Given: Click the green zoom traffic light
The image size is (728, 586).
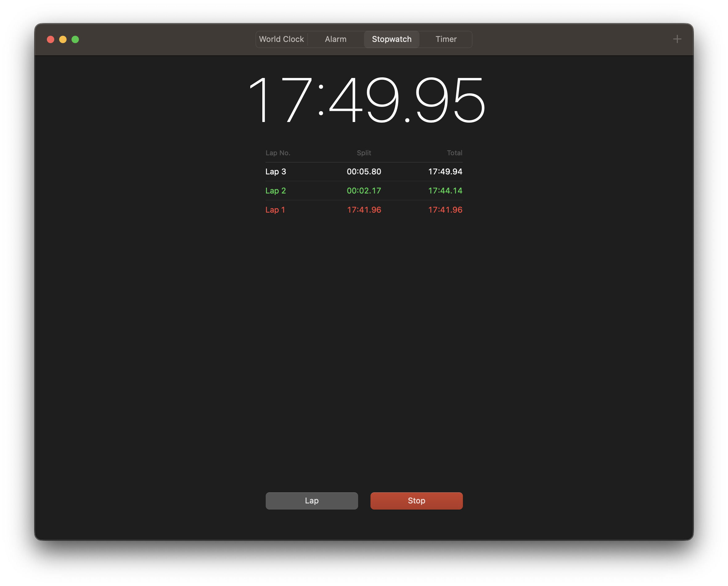Looking at the screenshot, I should [75, 39].
